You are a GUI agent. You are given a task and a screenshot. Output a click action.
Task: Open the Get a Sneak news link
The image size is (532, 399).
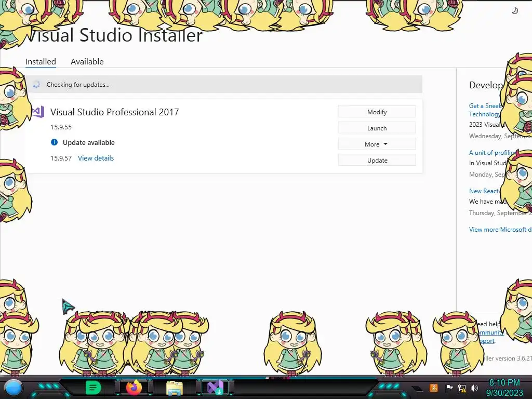pos(485,110)
